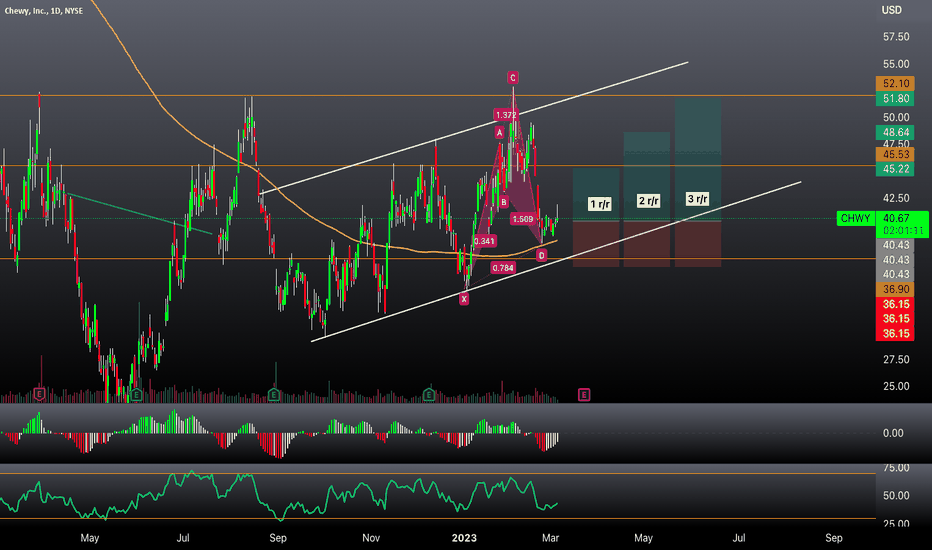Click the 2023 label on time axis
The width and height of the screenshot is (932, 550).
[x=464, y=538]
